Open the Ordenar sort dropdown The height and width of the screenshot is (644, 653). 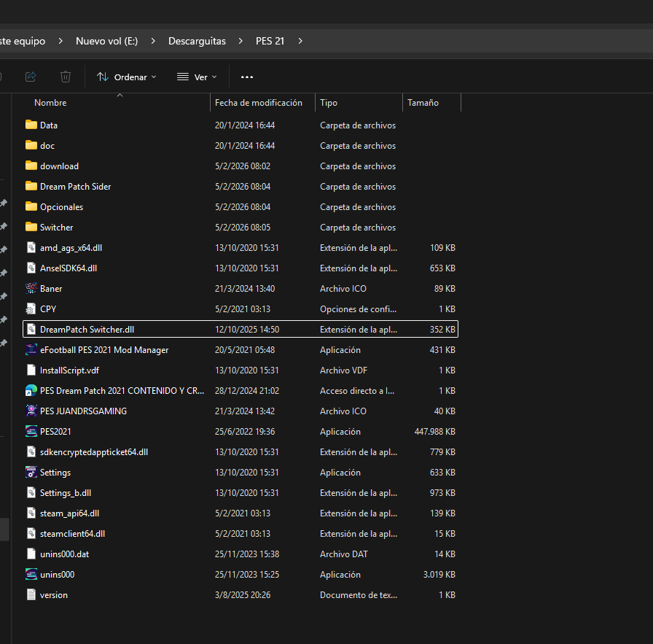(127, 77)
